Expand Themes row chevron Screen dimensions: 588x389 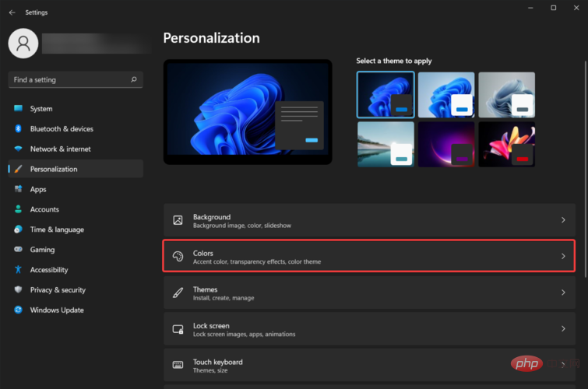coord(563,293)
